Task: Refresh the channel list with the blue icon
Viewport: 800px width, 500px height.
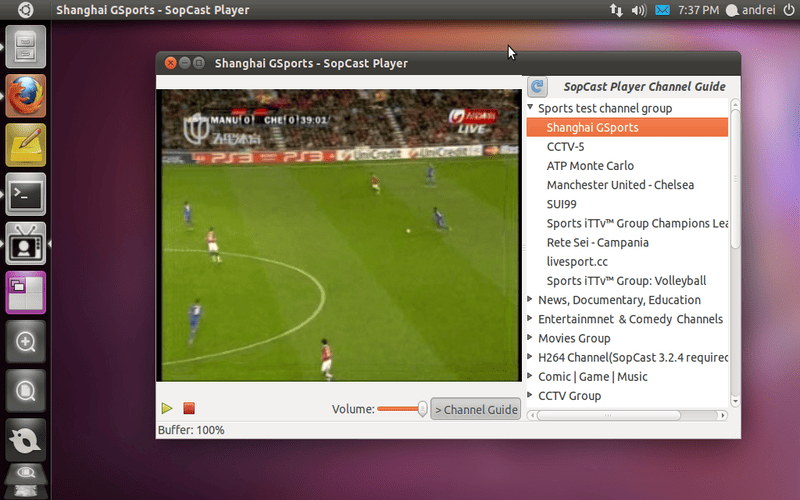Action: (x=537, y=87)
